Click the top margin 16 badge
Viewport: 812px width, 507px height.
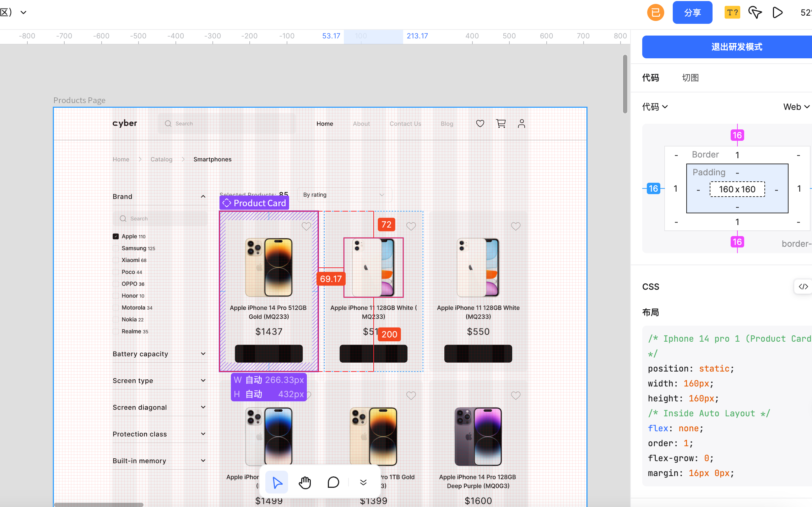(737, 135)
